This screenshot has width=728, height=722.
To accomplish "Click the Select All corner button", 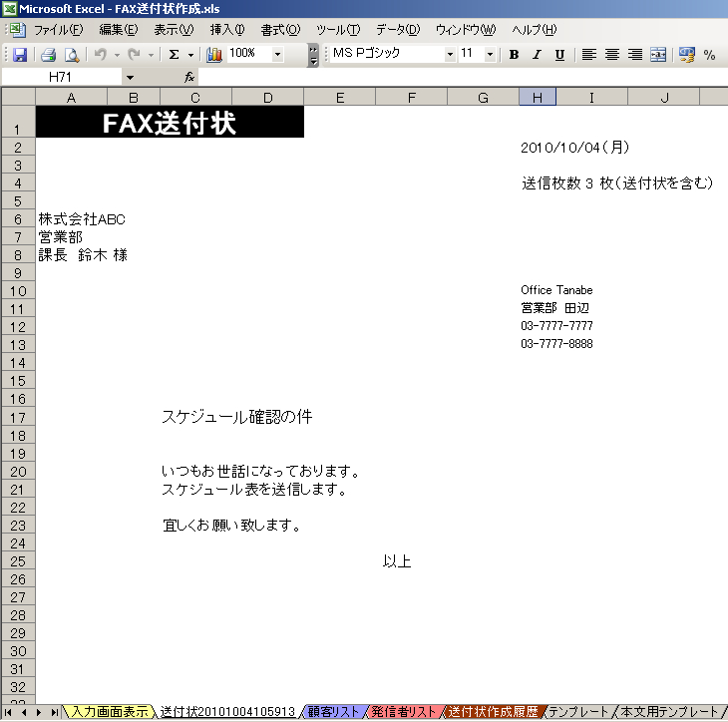I will pyautogui.click(x=19, y=97).
